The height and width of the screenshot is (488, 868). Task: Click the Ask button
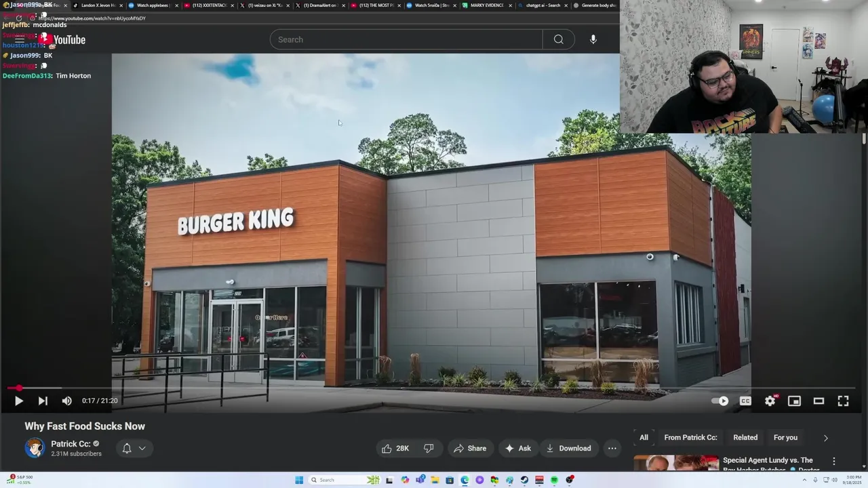pos(518,448)
